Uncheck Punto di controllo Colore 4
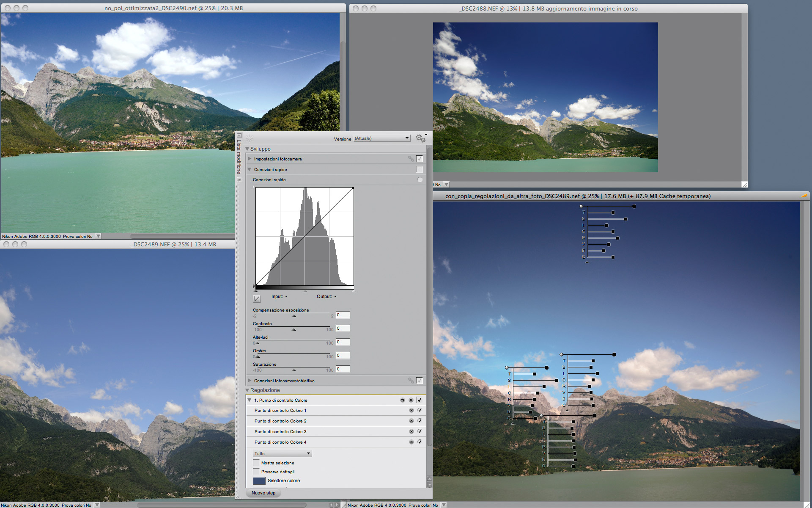The width and height of the screenshot is (812, 508). point(420,442)
